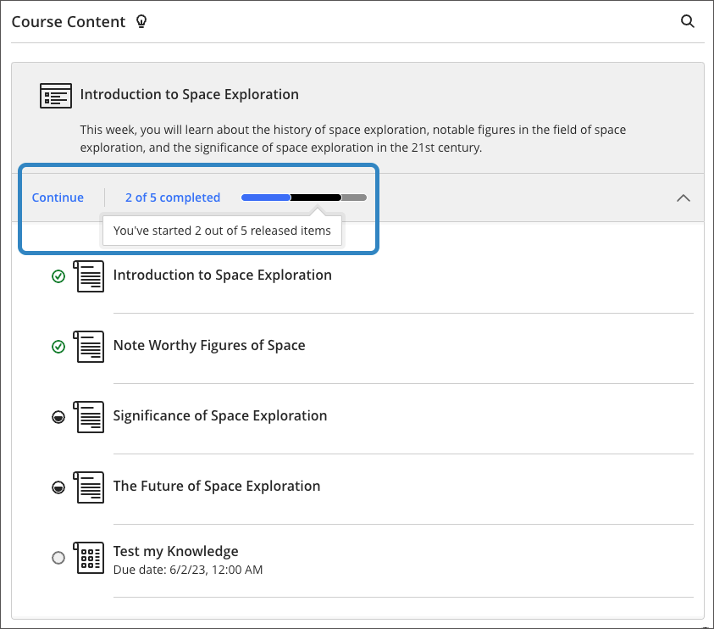Open Note Worthy Figures of Space item

point(209,345)
